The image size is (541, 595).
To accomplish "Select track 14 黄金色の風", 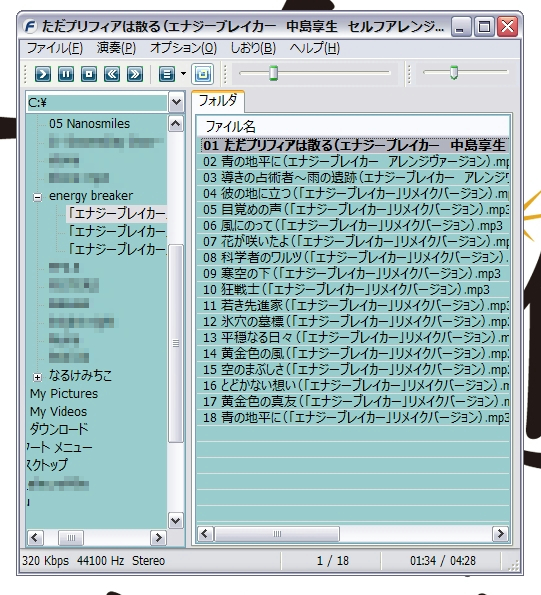I will pyautogui.click(x=352, y=354).
